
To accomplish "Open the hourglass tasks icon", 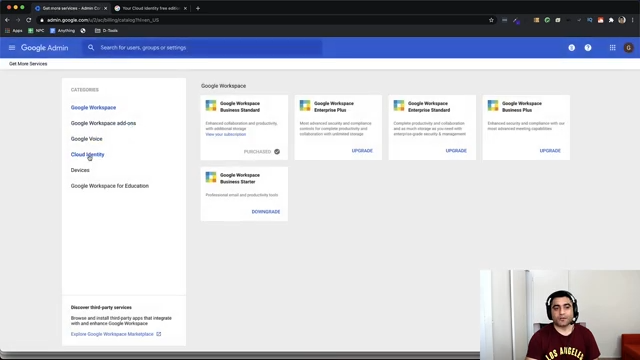I will pyautogui.click(x=571, y=48).
